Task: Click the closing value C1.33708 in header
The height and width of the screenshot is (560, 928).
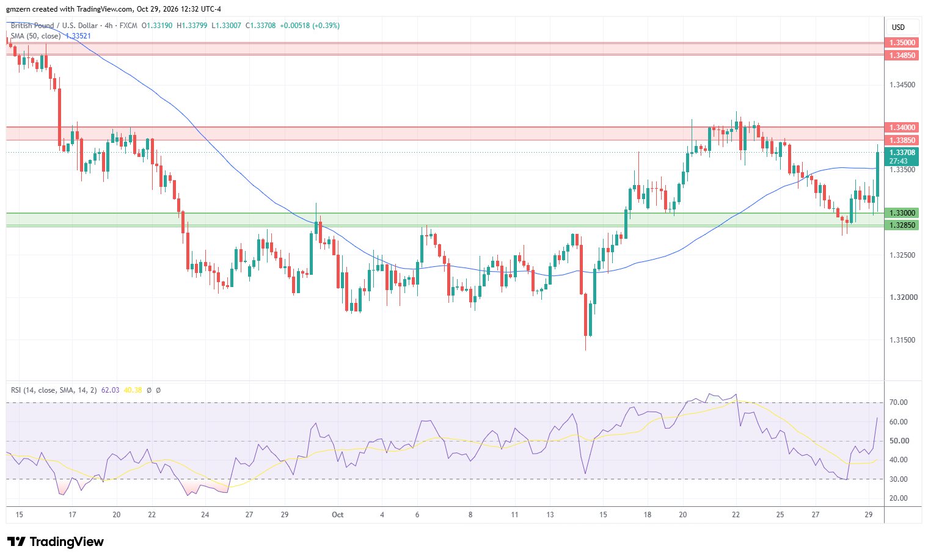Action: [x=261, y=26]
